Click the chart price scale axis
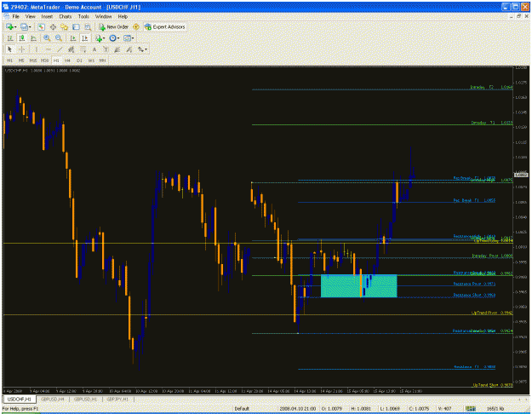Viewport: 532px width, 414px height. tap(521, 227)
